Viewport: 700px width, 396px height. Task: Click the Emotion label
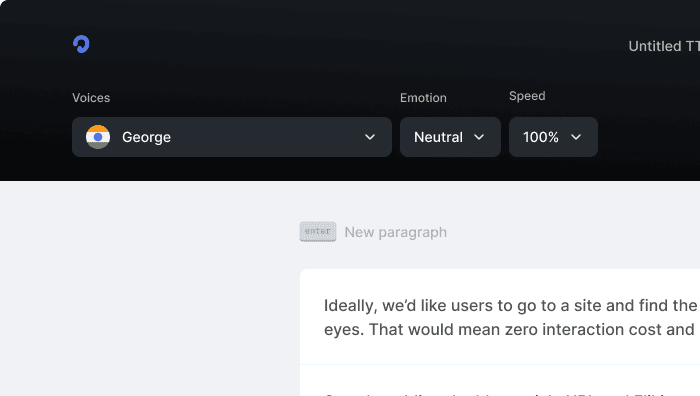point(423,98)
